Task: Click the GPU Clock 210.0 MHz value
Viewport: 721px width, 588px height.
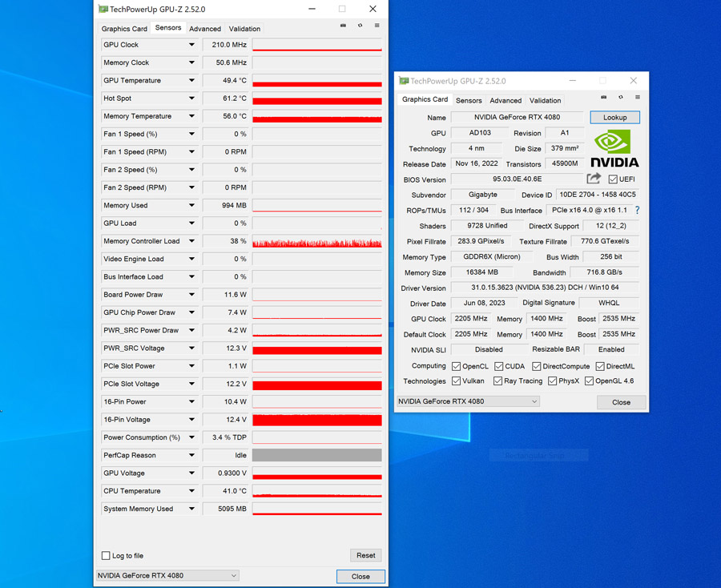Action: coord(225,45)
